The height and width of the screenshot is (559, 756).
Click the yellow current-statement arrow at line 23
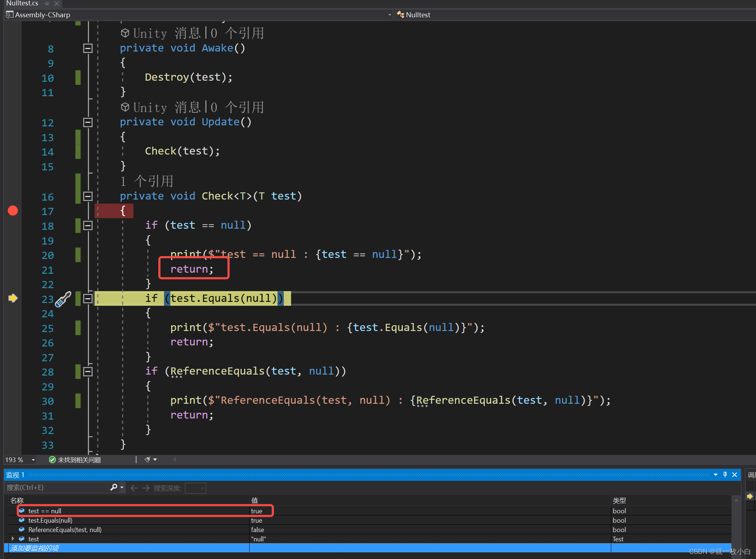(x=13, y=298)
